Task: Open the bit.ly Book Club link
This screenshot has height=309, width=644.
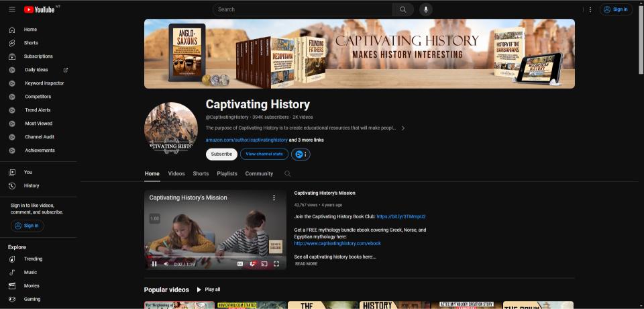Action: 401,216
